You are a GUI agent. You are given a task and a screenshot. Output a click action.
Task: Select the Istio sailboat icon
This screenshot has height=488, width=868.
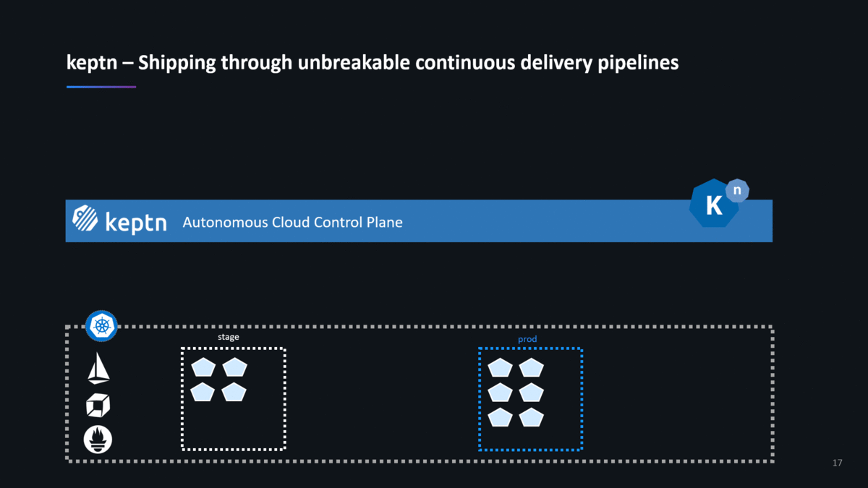click(x=98, y=367)
